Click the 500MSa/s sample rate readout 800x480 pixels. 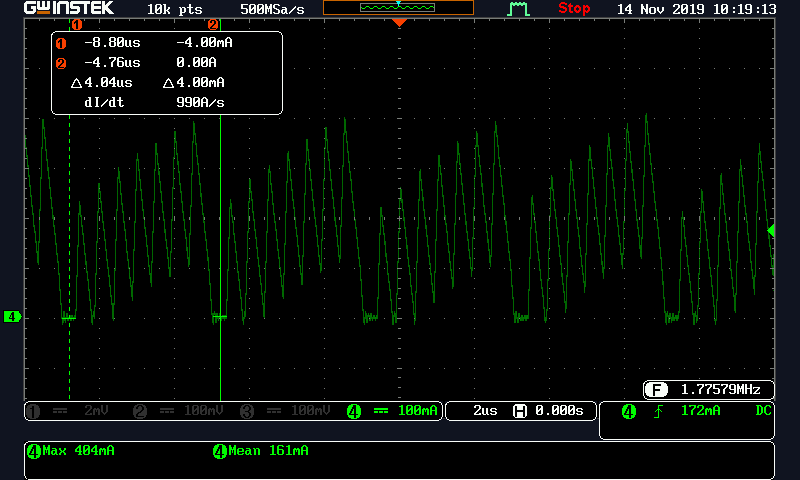pyautogui.click(x=272, y=9)
